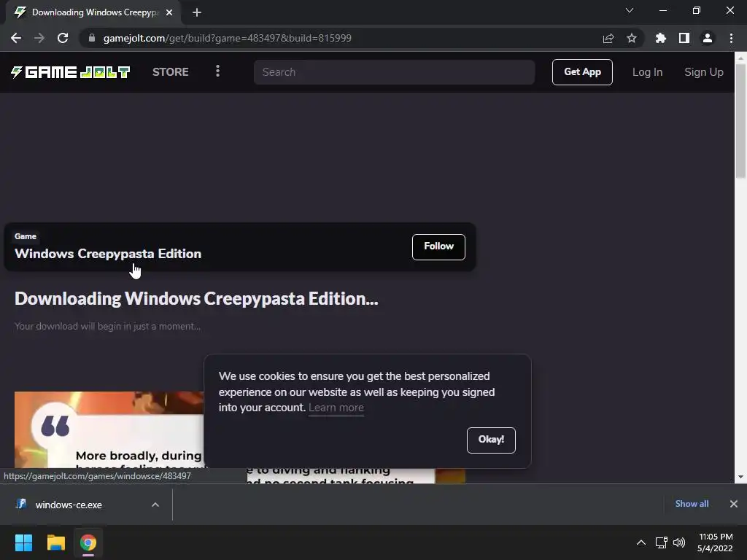The height and width of the screenshot is (560, 747).
Task: Open the Log In link
Action: tap(647, 72)
